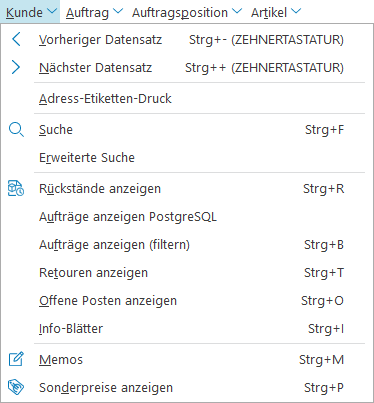Click the Rückstände anzeigen backlog icon

click(16, 188)
